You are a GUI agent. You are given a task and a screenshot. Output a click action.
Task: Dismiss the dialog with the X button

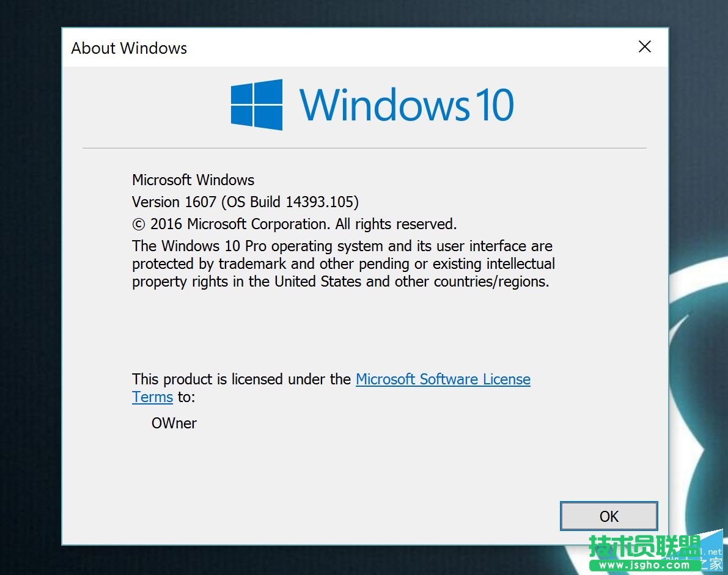pos(644,46)
